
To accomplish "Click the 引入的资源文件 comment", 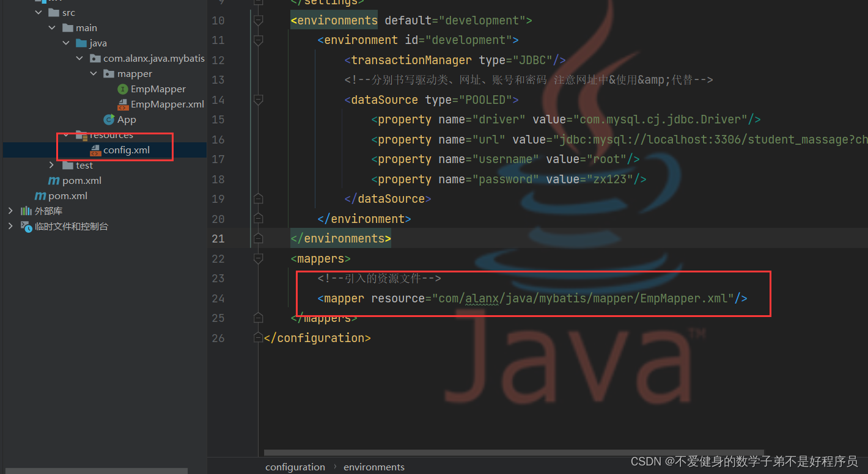I will [380, 279].
